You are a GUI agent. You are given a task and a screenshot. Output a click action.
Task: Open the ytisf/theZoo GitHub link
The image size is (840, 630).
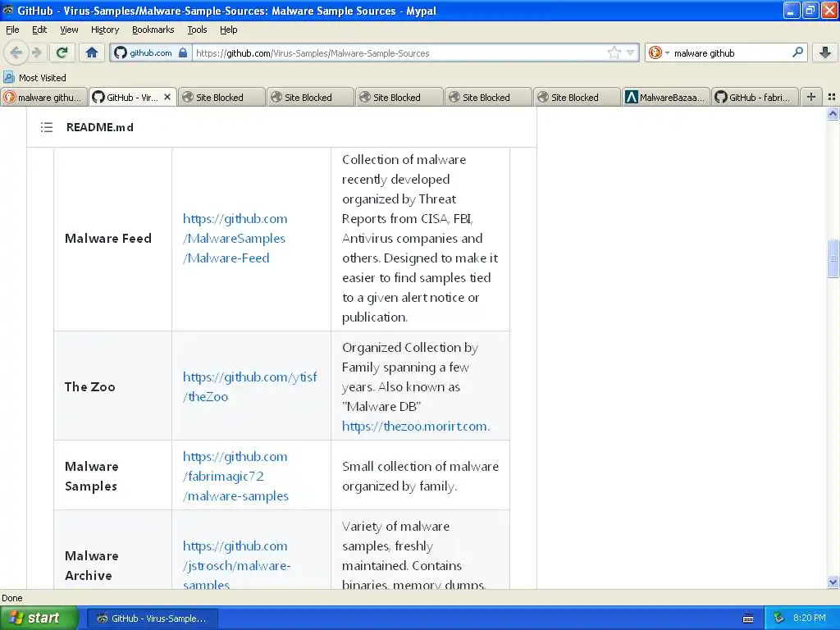[249, 387]
